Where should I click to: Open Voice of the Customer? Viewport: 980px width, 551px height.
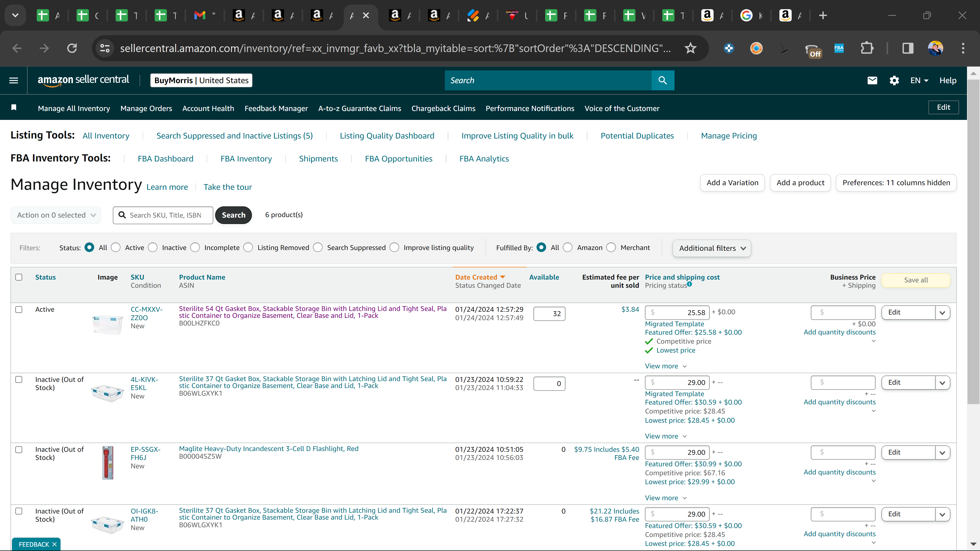622,108
